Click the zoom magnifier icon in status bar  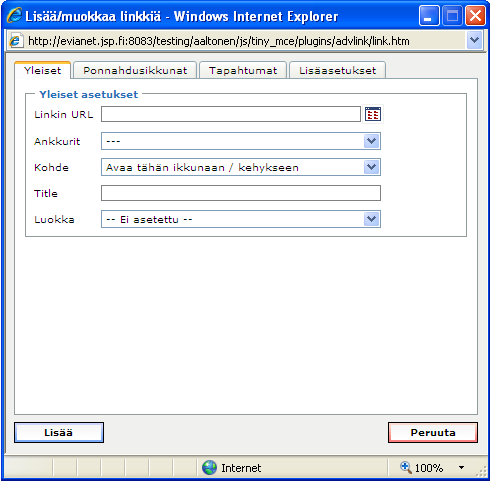coord(406,467)
